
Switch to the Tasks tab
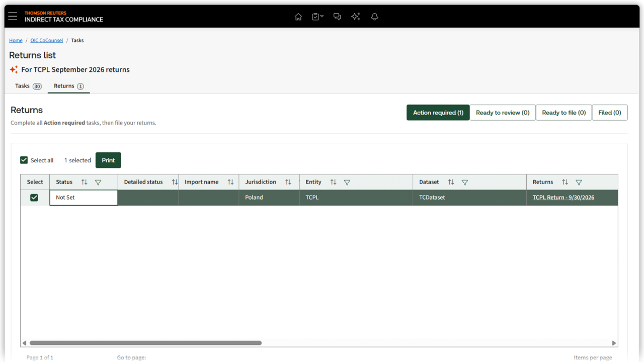[x=28, y=86]
